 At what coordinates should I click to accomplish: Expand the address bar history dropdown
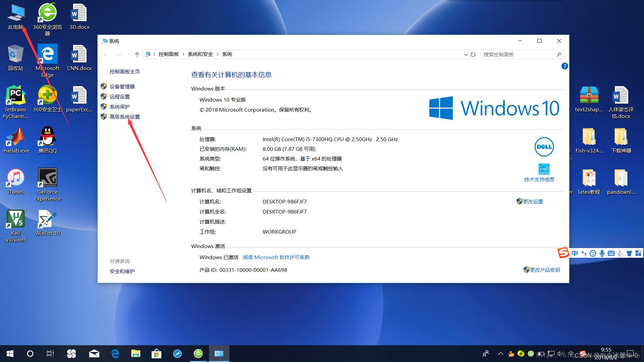(466, 54)
